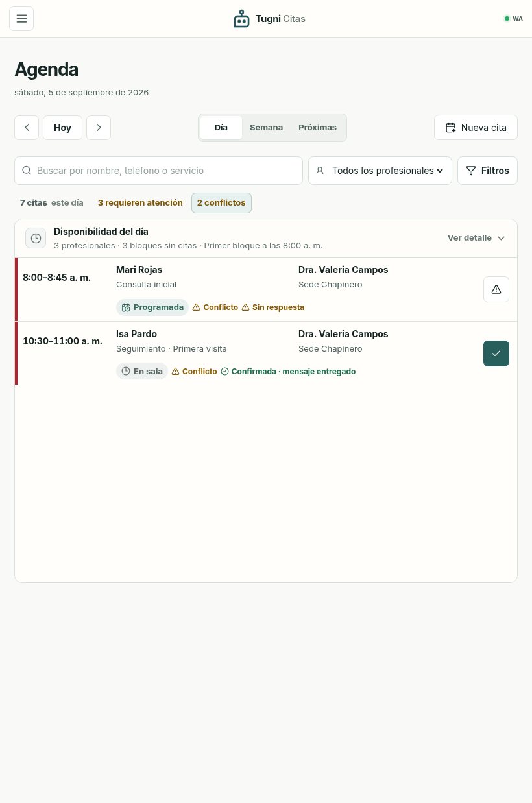Switch to Semana view tab

266,128
